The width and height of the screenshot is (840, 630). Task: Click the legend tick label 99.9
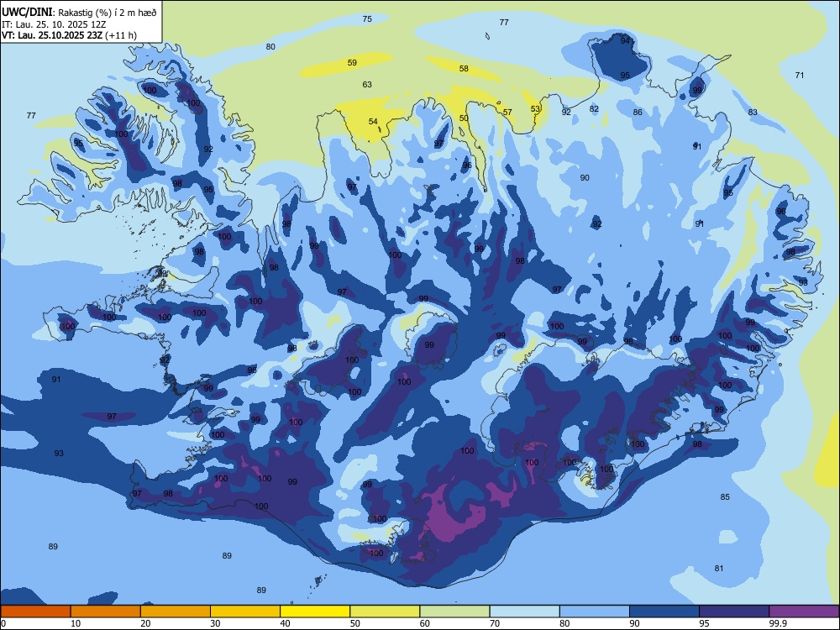[777, 623]
